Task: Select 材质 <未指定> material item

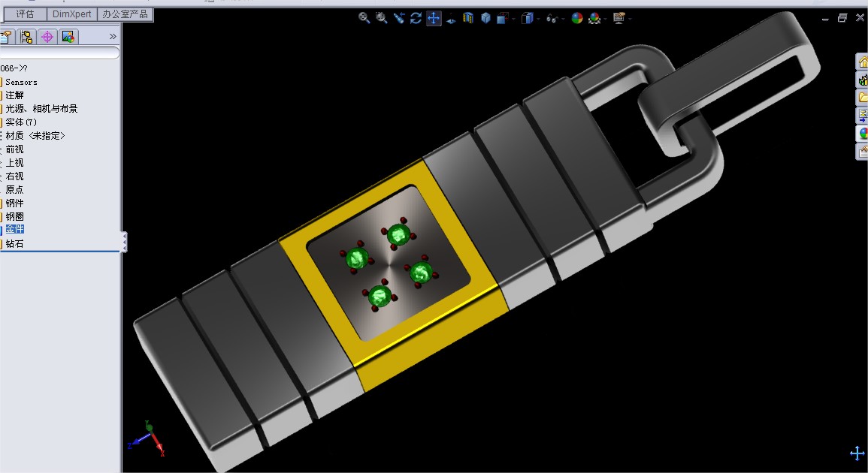Action: tap(35, 136)
